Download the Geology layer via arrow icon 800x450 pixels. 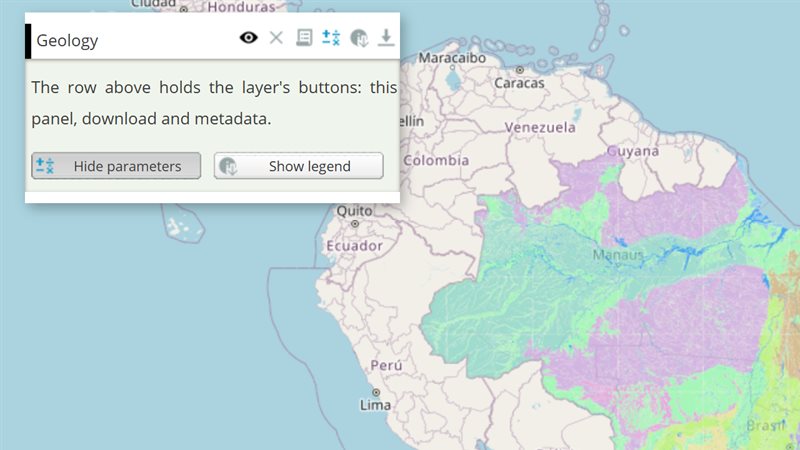386,38
